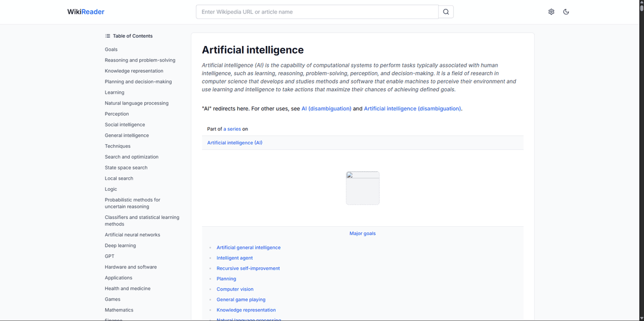
Task: Go to Social intelligence section
Action: (125, 125)
